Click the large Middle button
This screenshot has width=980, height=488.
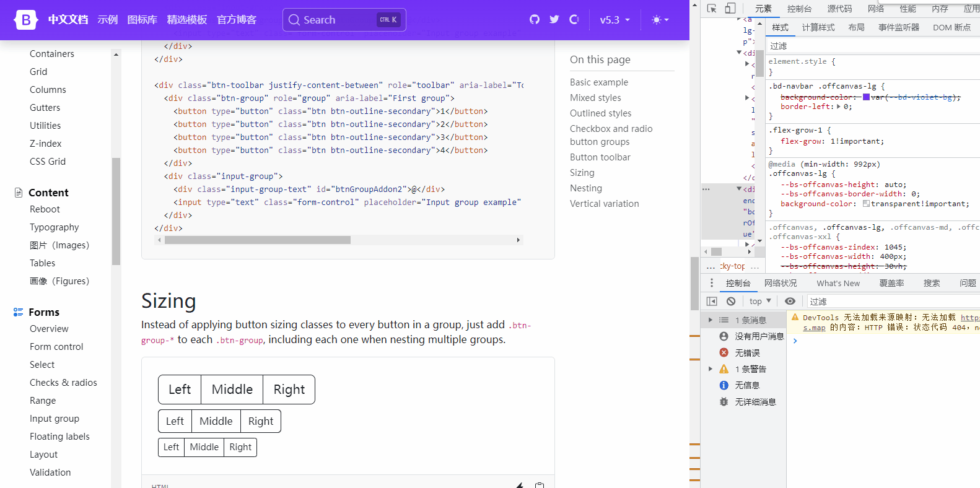point(232,390)
